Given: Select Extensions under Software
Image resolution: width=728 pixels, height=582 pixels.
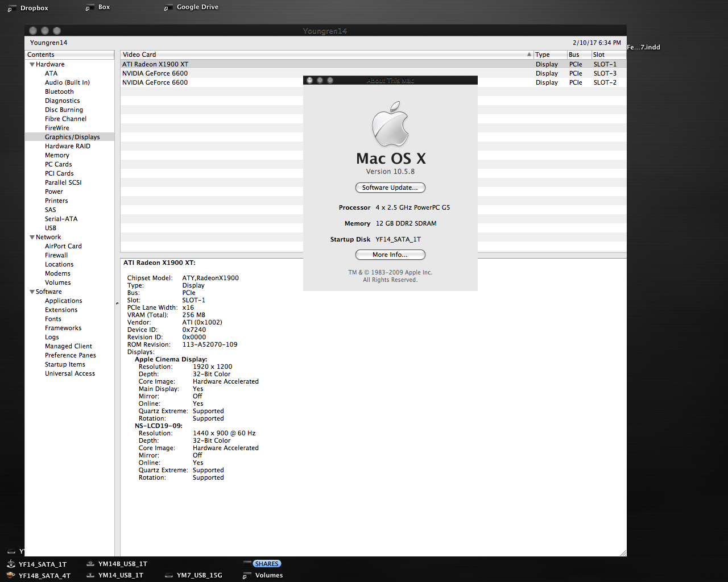Looking at the screenshot, I should click(x=61, y=310).
